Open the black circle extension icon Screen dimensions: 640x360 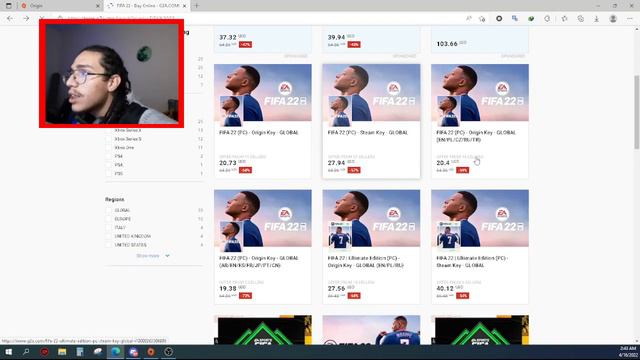[x=499, y=19]
